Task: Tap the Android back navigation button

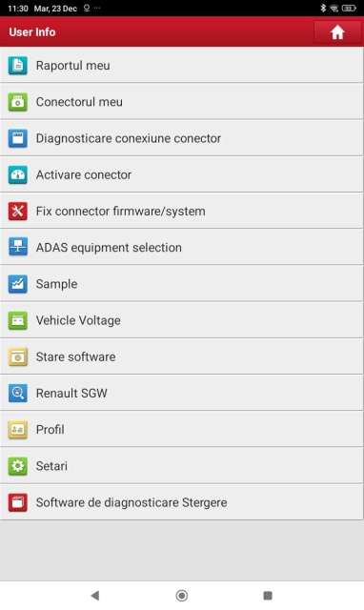Action: (x=95, y=595)
